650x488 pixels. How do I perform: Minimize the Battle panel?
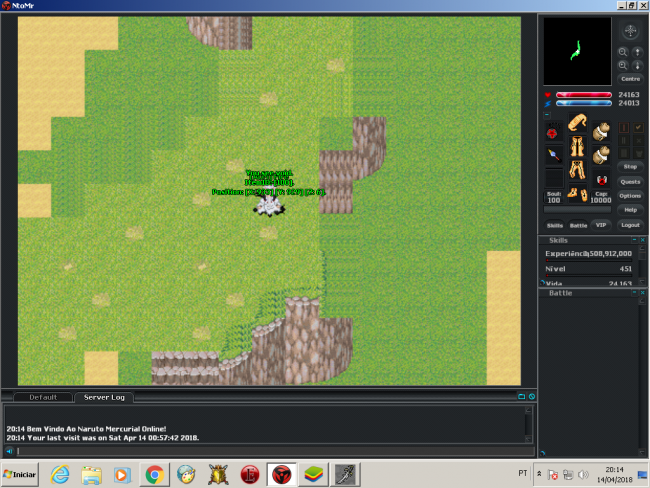(x=634, y=292)
